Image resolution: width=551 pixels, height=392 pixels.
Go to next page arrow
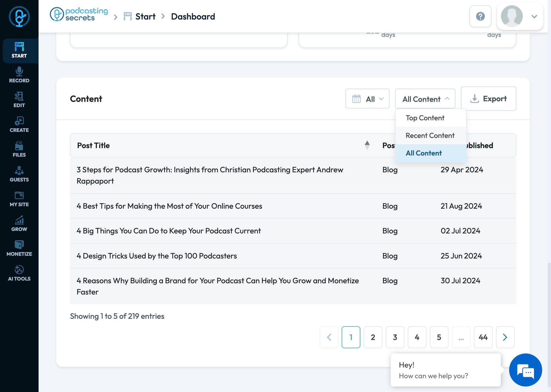coord(505,337)
